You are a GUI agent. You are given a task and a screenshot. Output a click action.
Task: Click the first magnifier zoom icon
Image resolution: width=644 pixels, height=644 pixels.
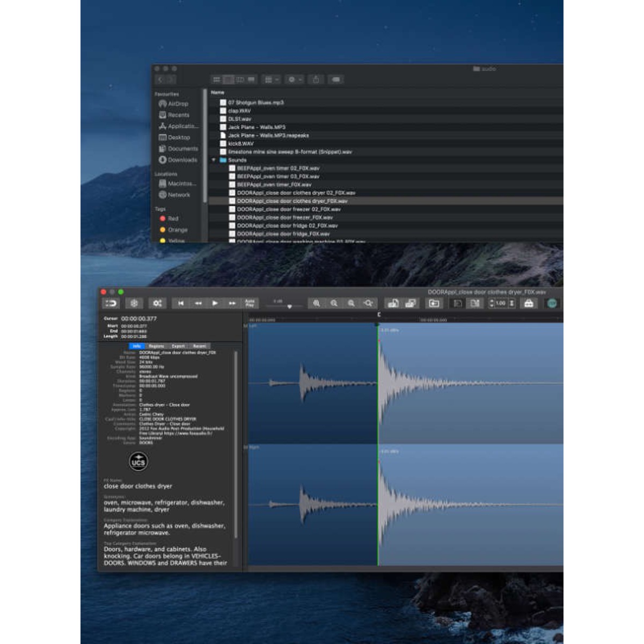point(317,303)
